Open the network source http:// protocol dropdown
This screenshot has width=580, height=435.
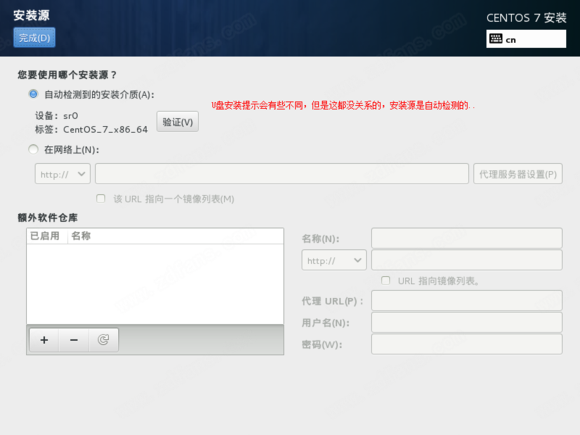(x=63, y=174)
